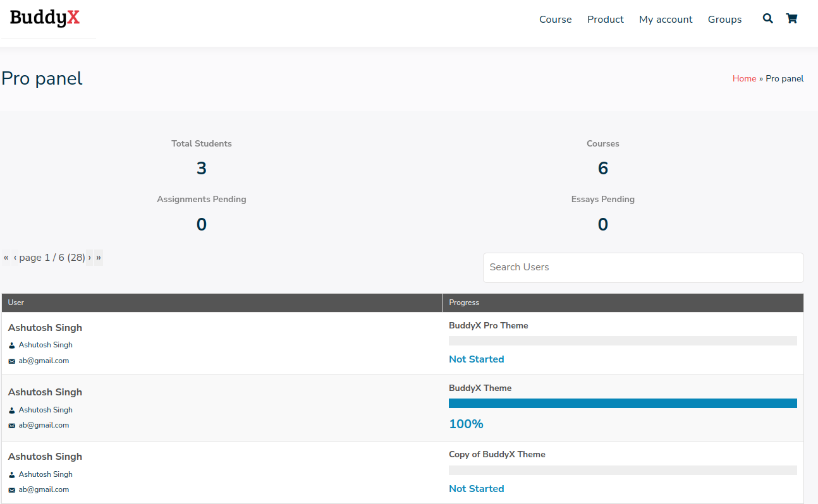Viewport: 818px width, 504px height.
Task: Click the 100% progress link for BuddyX Theme
Action: click(x=466, y=424)
